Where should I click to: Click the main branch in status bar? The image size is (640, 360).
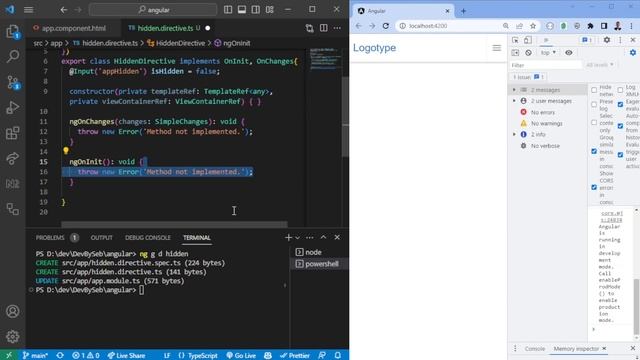click(36, 356)
